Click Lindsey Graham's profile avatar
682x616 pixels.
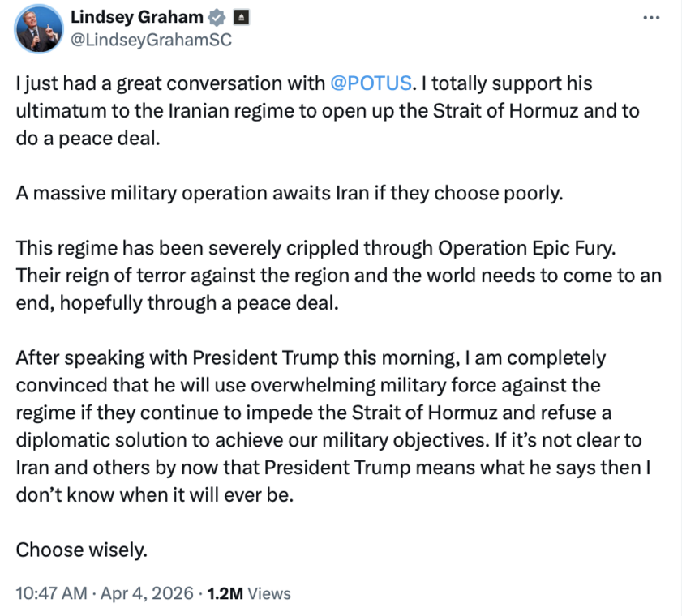tap(38, 29)
